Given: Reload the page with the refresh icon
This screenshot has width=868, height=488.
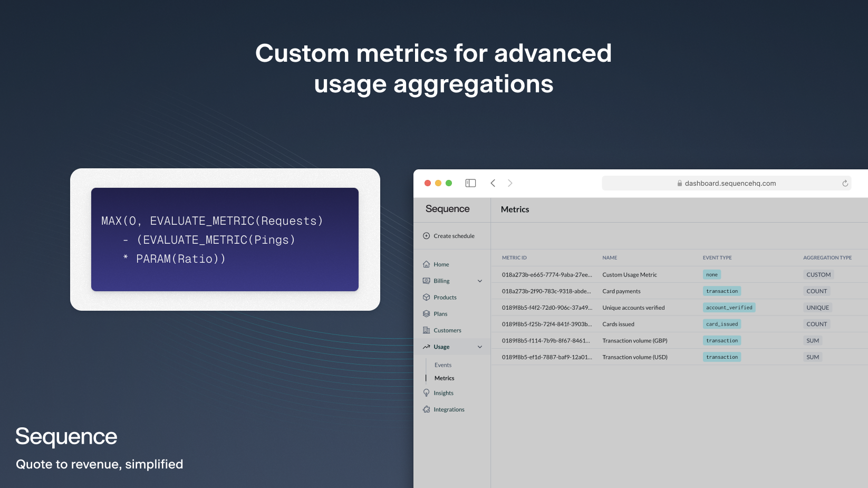Looking at the screenshot, I should coord(845,183).
